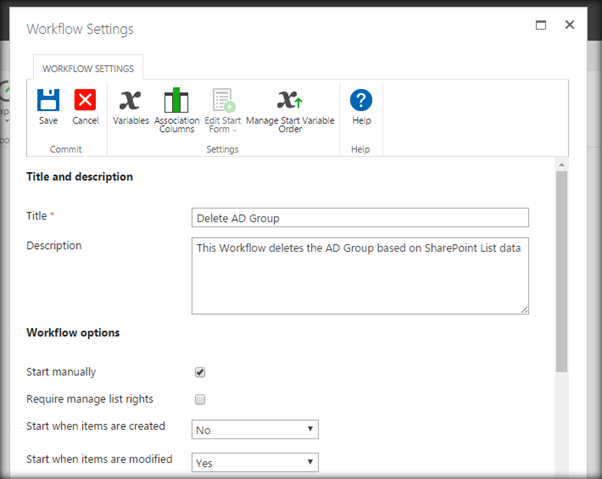Image resolution: width=602 pixels, height=479 pixels.
Task: Select the WORKFLOW SETTINGS ribbon tab
Action: [88, 68]
